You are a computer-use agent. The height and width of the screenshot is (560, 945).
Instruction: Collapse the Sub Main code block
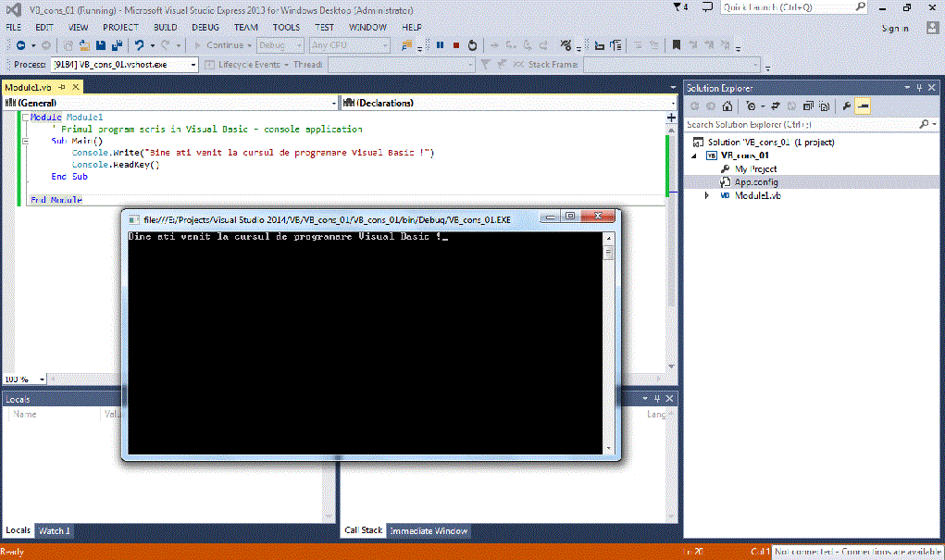click(x=25, y=141)
